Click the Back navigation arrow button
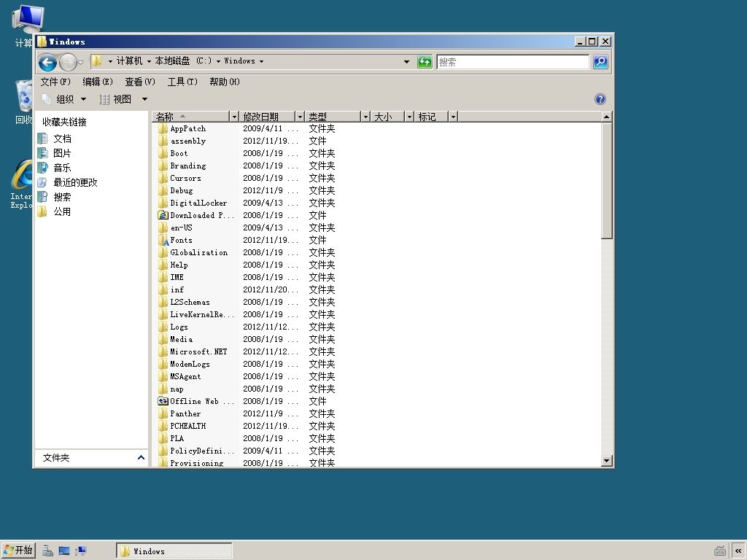This screenshot has height=560, width=747. [x=47, y=62]
